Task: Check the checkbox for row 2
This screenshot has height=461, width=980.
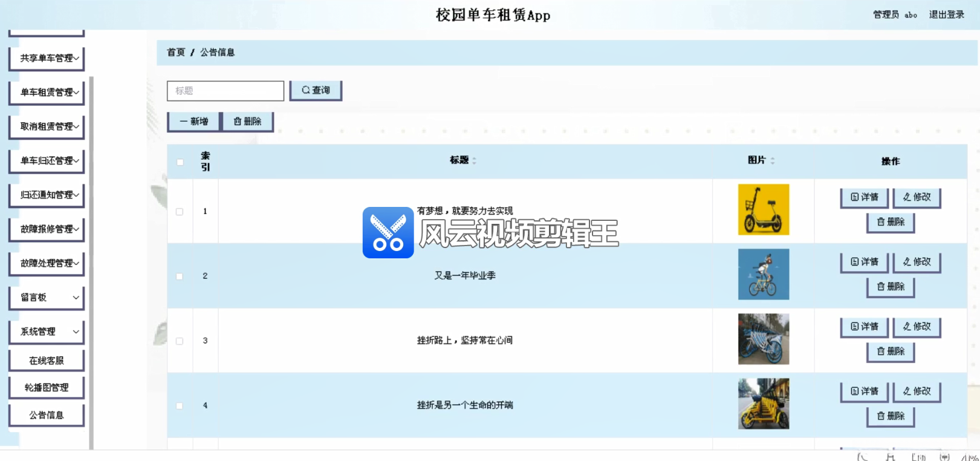Action: 180,276
